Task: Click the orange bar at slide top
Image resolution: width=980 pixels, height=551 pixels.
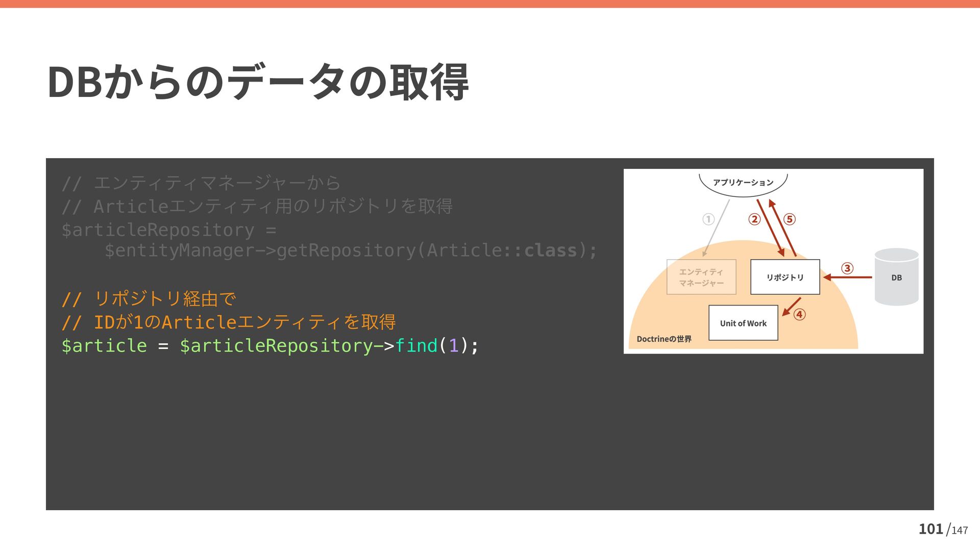Action: point(490,4)
